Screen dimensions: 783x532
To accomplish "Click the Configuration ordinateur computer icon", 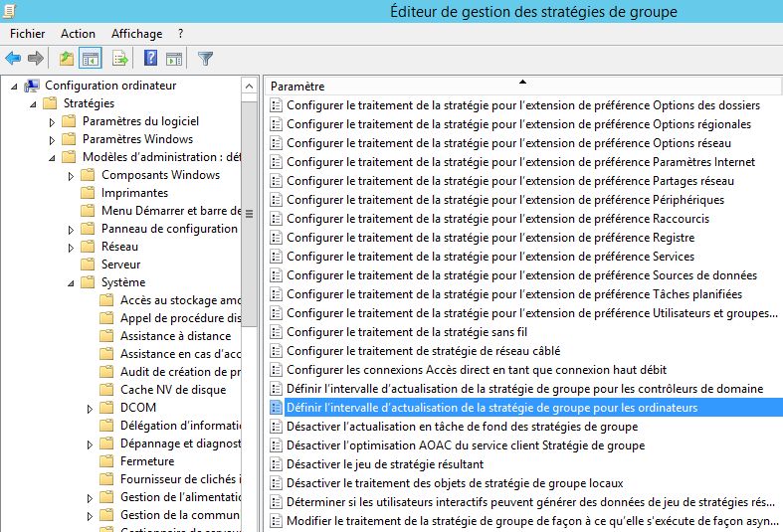I will coord(32,86).
